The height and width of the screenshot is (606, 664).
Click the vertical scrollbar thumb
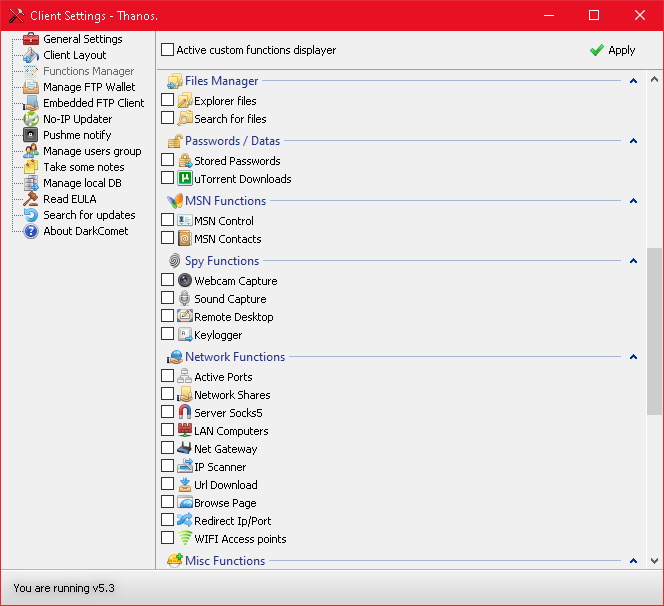coord(655,330)
